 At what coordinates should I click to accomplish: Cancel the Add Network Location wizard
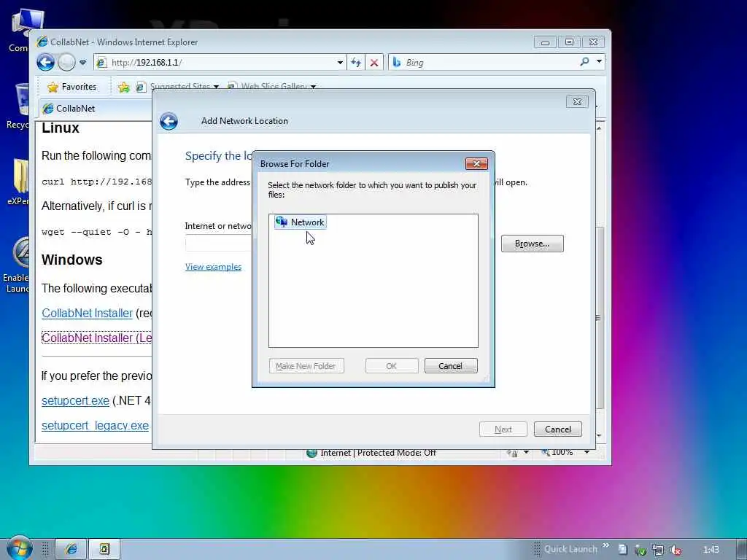[x=558, y=429]
